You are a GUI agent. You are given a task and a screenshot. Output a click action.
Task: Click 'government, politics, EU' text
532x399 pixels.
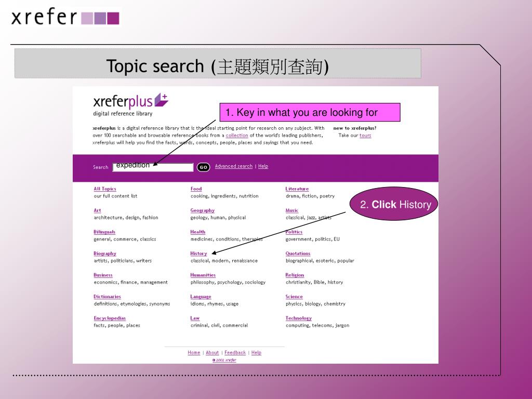click(313, 239)
